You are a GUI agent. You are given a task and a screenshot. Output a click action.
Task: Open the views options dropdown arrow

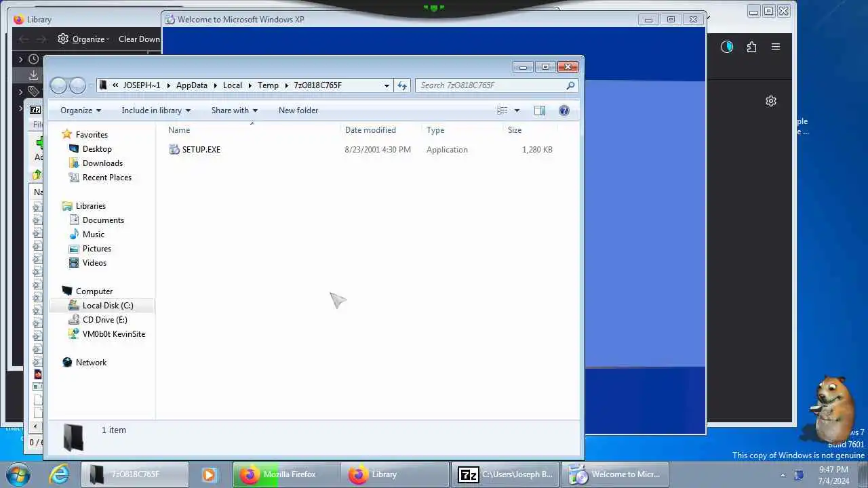point(517,110)
